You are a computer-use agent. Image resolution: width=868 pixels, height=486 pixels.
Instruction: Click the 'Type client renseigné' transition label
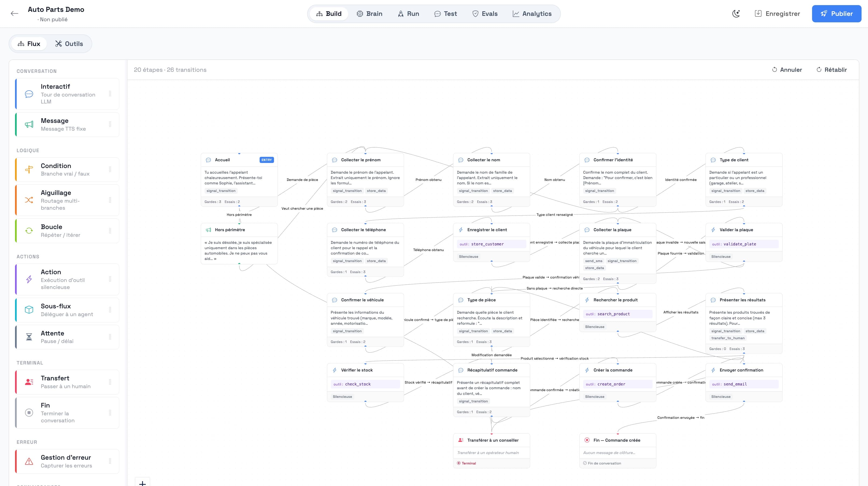555,215
